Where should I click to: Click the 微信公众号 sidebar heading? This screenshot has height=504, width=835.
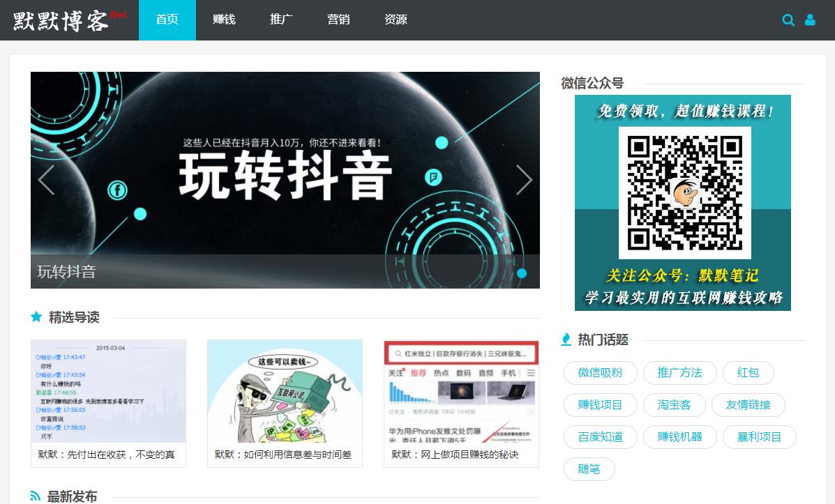point(592,83)
